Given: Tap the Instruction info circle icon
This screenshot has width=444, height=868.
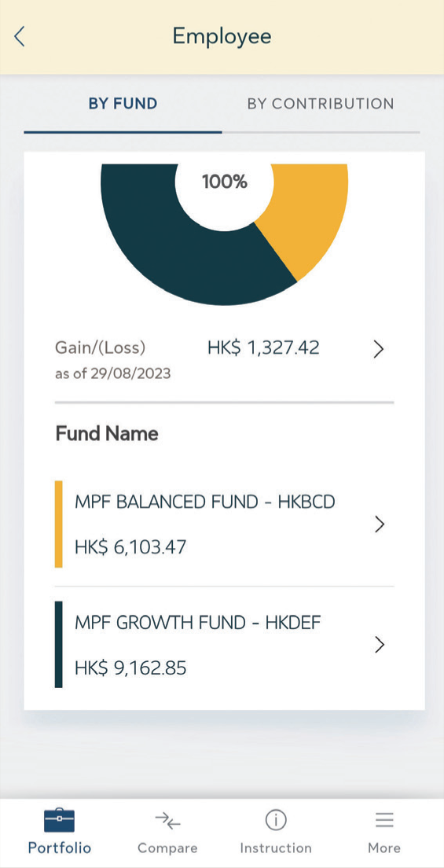Looking at the screenshot, I should tap(276, 820).
